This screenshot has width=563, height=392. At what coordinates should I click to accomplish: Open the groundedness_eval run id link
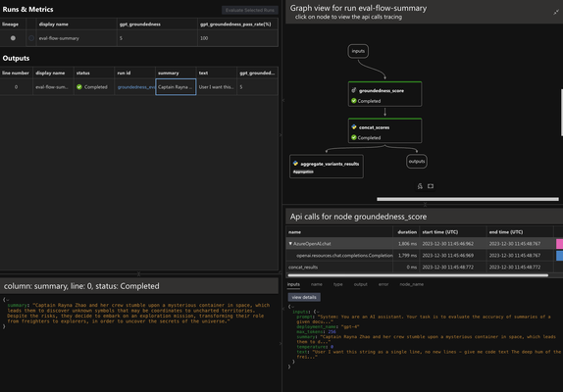(136, 87)
